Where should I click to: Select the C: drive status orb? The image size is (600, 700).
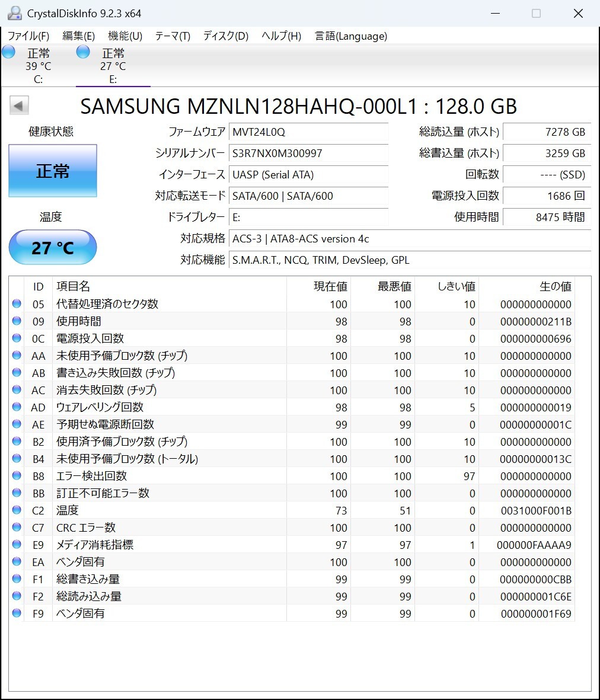click(9, 52)
